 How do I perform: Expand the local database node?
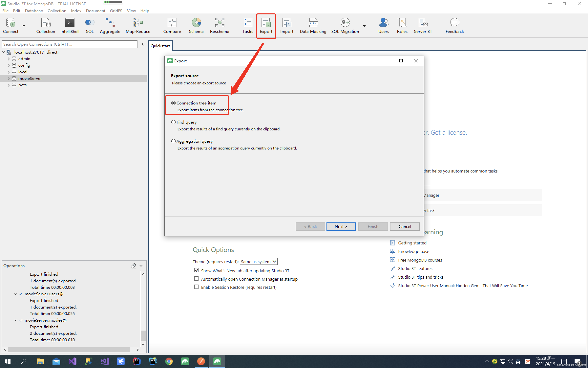pyautogui.click(x=9, y=72)
